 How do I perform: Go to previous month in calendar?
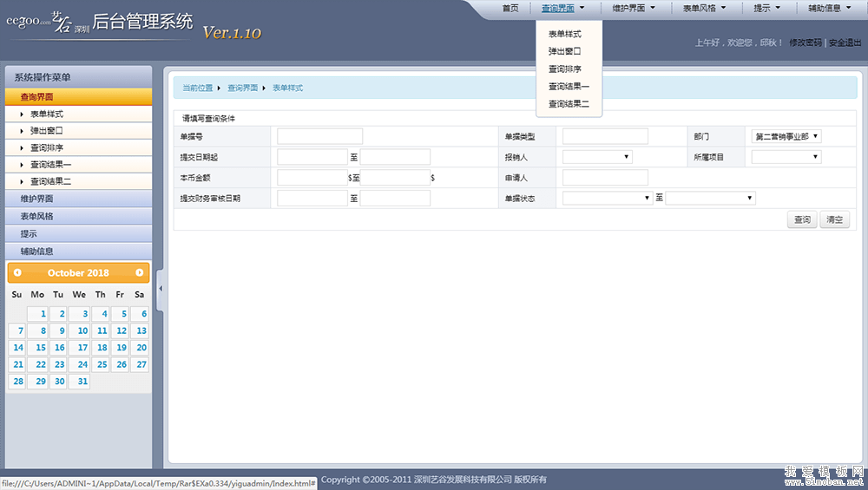(17, 273)
